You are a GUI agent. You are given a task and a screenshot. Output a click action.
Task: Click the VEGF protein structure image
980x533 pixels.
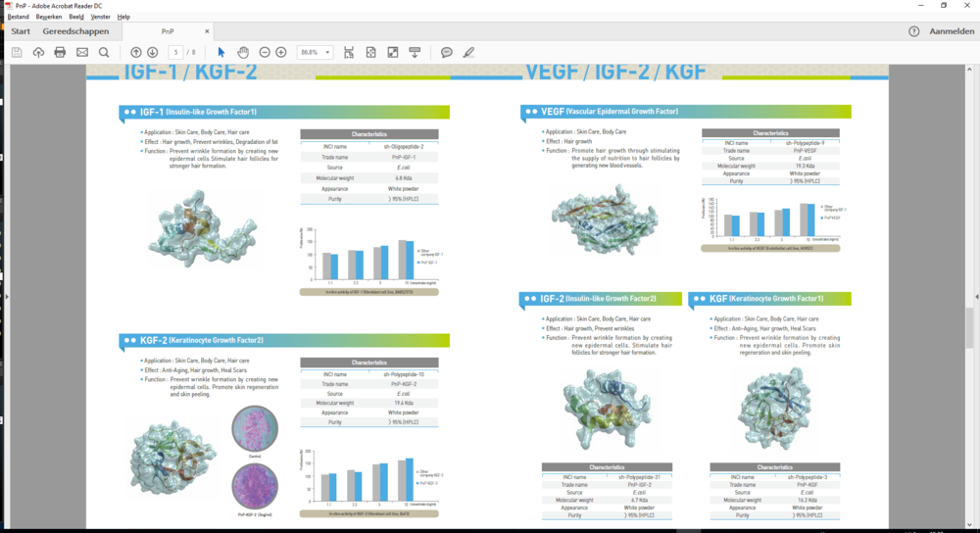tap(605, 218)
